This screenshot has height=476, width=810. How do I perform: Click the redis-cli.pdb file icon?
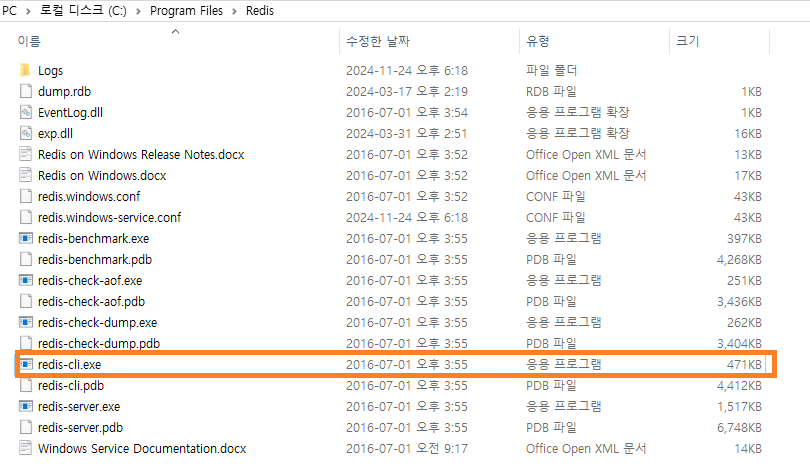(x=25, y=386)
